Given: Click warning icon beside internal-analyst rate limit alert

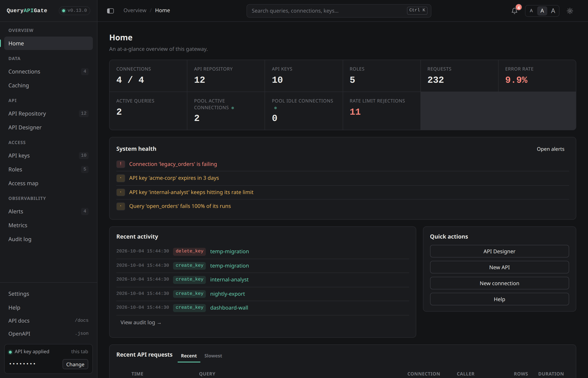Looking at the screenshot, I should click(x=121, y=192).
